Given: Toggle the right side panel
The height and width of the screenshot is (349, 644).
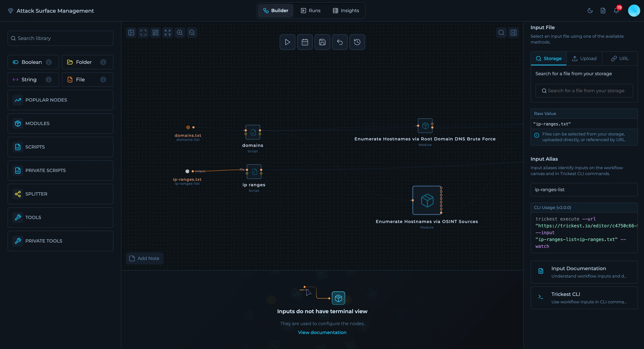Looking at the screenshot, I should click(x=514, y=32).
